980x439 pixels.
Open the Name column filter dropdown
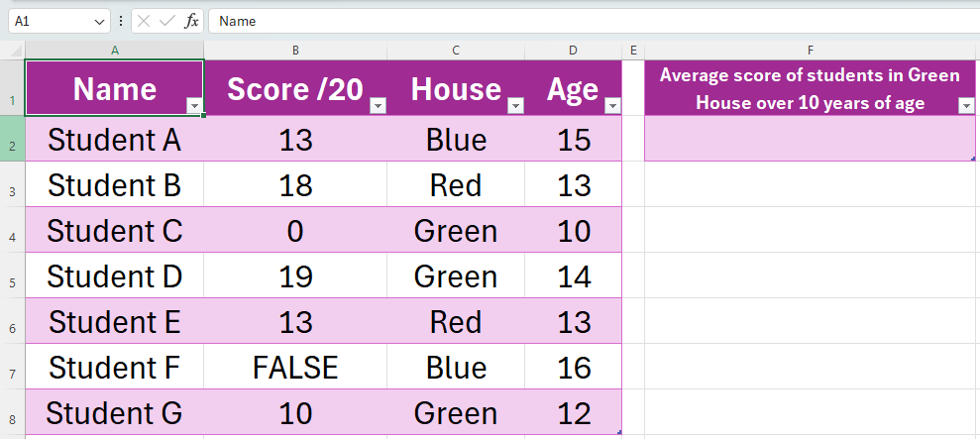[195, 106]
